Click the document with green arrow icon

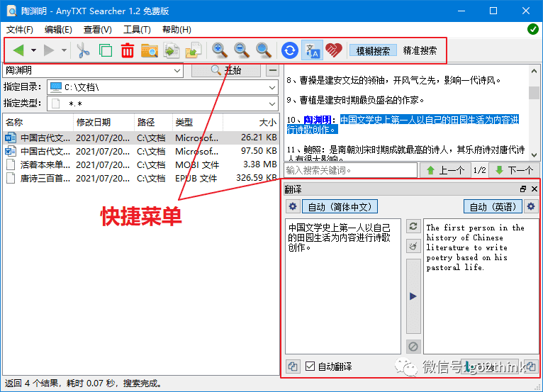[x=172, y=50]
